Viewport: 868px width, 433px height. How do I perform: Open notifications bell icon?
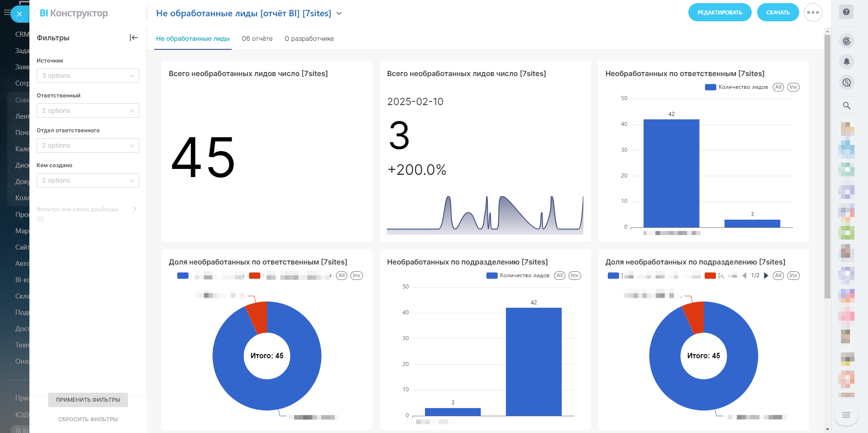pyautogui.click(x=846, y=62)
